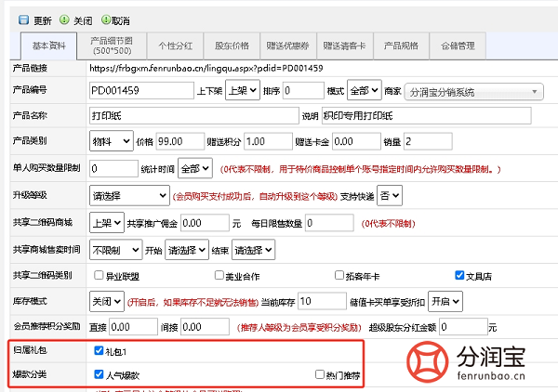Expand the 库存模式 dropdown
The width and height of the screenshot is (558, 392).
106,301
